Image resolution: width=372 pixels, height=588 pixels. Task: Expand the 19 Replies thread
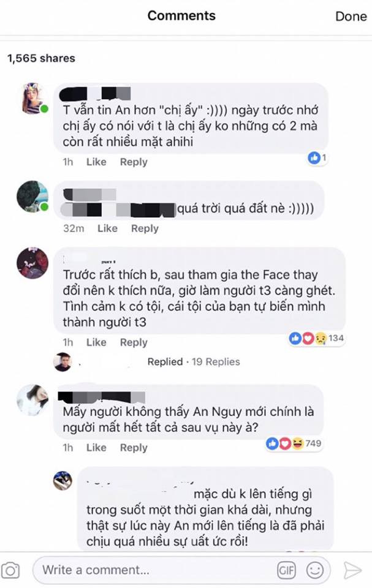216,362
